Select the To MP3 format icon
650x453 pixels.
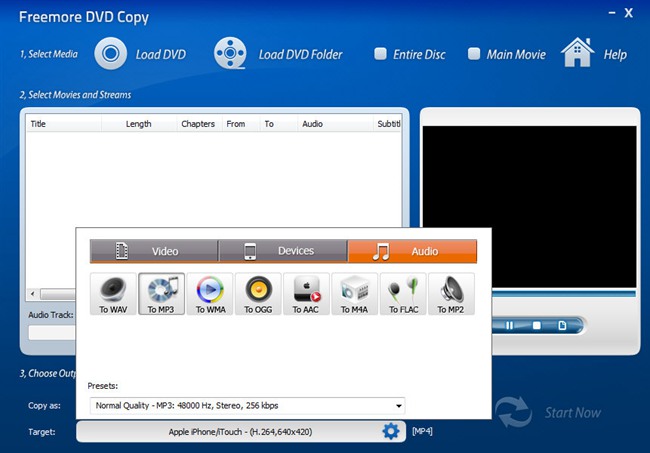click(x=161, y=294)
